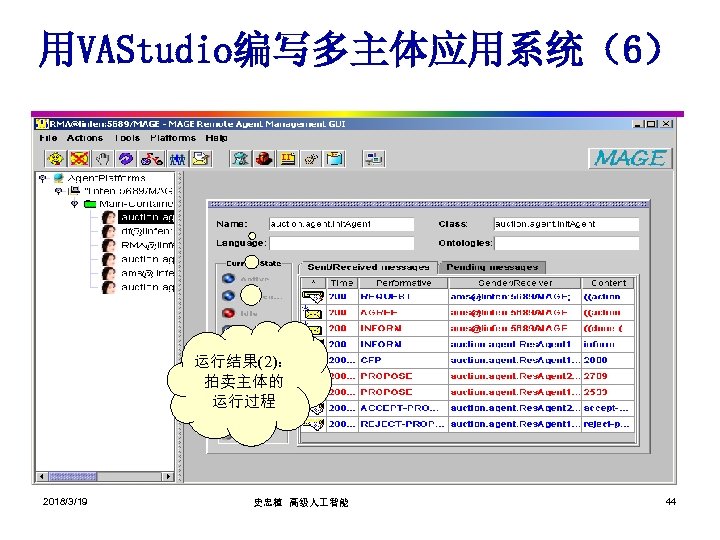The height and width of the screenshot is (540, 720).
Task: Switch to Pending messages tab
Action: [492, 267]
